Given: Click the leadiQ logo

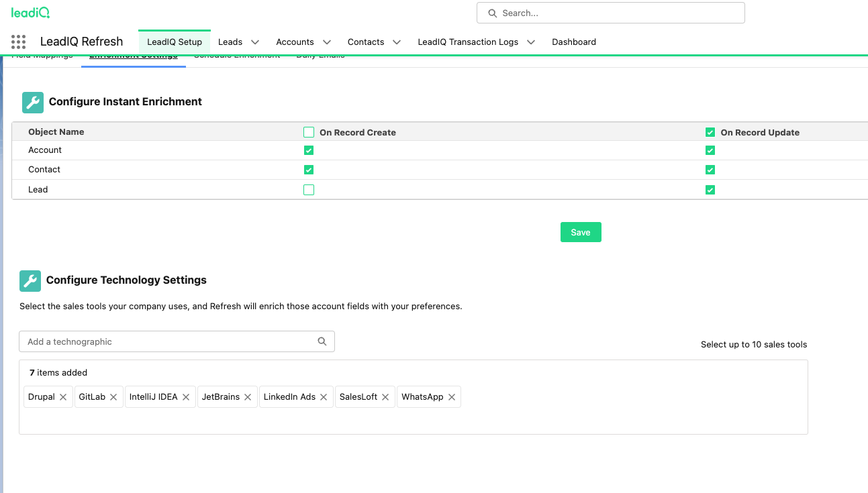Looking at the screenshot, I should pyautogui.click(x=30, y=12).
